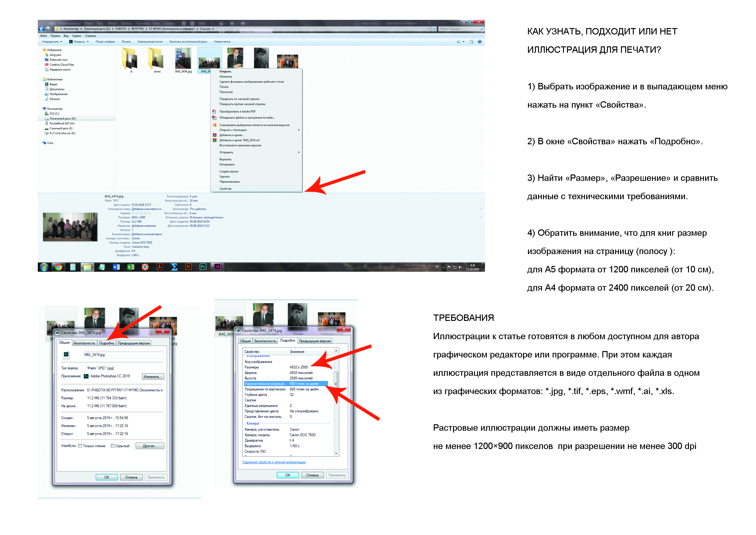Check the Скрытый attribute checkbox

tap(112, 446)
